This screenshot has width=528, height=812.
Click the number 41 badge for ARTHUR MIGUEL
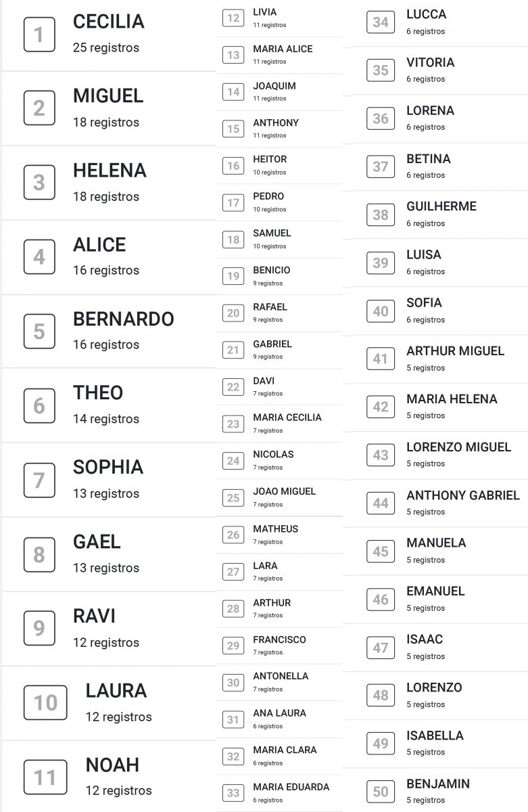(381, 359)
